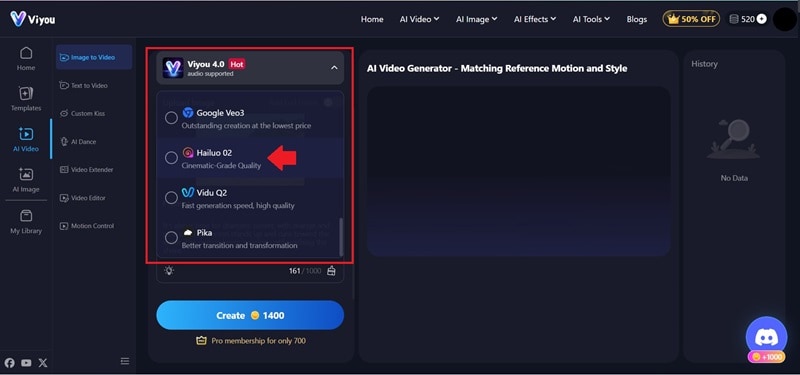Click the Viyou logo in header

32,19
